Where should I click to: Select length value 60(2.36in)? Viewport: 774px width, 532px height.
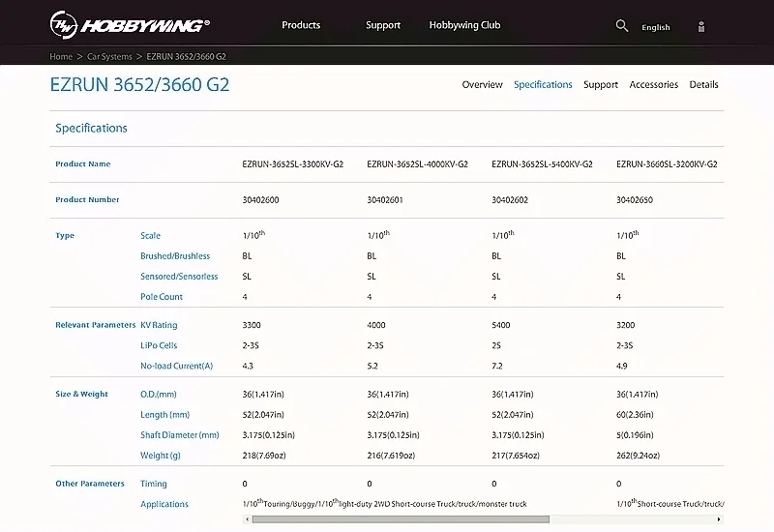(x=635, y=415)
